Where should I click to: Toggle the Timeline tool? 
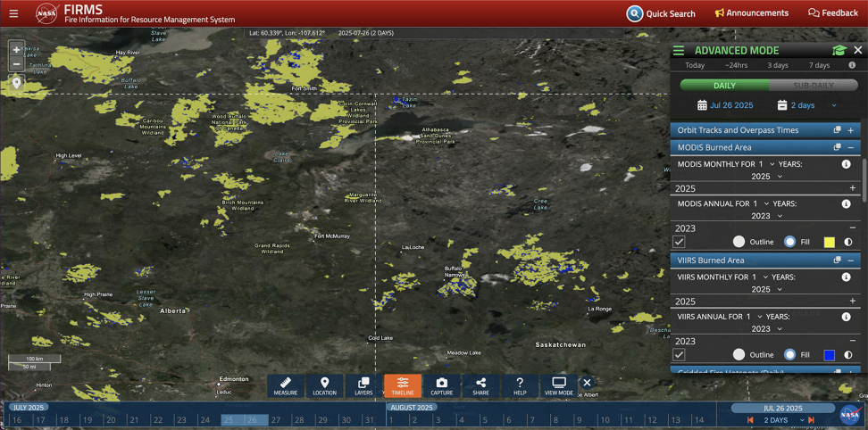click(x=403, y=385)
